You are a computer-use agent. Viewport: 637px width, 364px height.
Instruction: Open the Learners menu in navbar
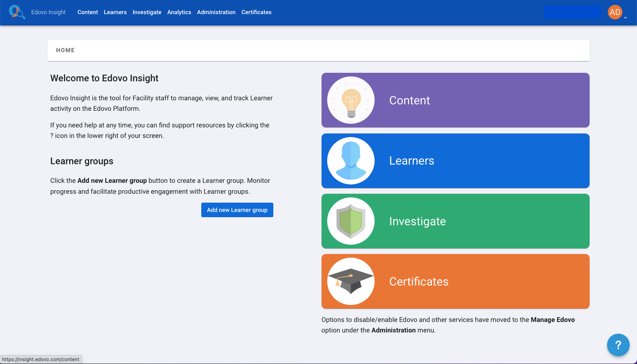point(115,12)
